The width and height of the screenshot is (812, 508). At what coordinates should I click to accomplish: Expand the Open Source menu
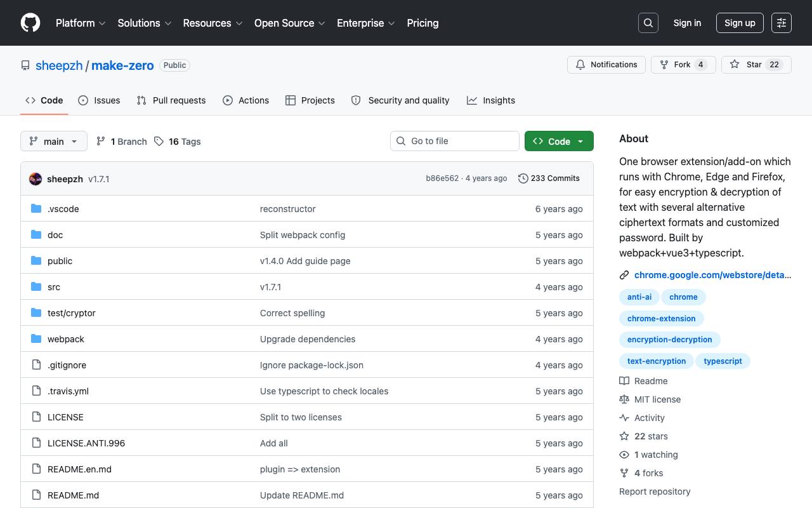coord(290,23)
